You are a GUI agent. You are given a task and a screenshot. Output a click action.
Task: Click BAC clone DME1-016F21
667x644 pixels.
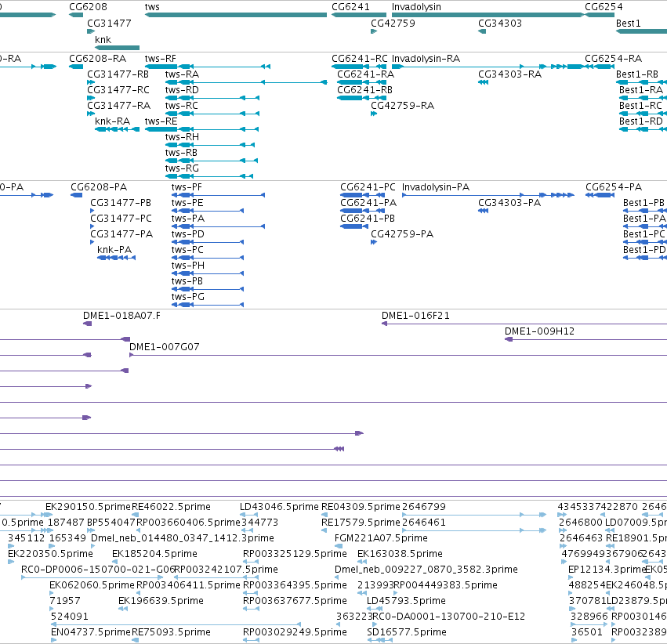coord(524,324)
